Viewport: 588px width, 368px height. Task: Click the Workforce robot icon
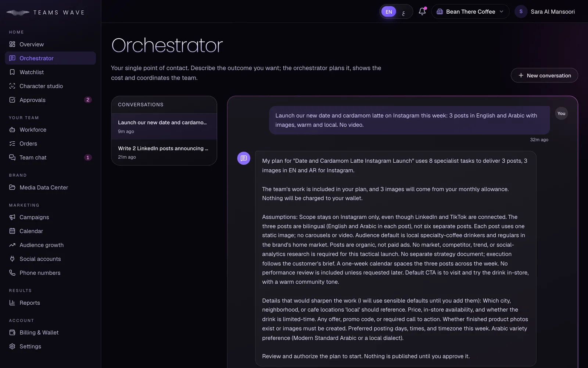12,130
